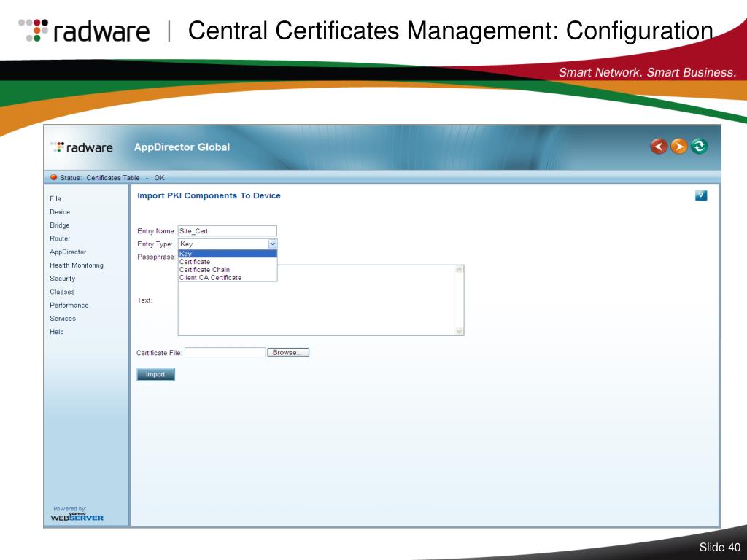Viewport: 747px width, 560px height.
Task: Click the Smart Network. Smart Business. tagline
Action: click(x=648, y=72)
